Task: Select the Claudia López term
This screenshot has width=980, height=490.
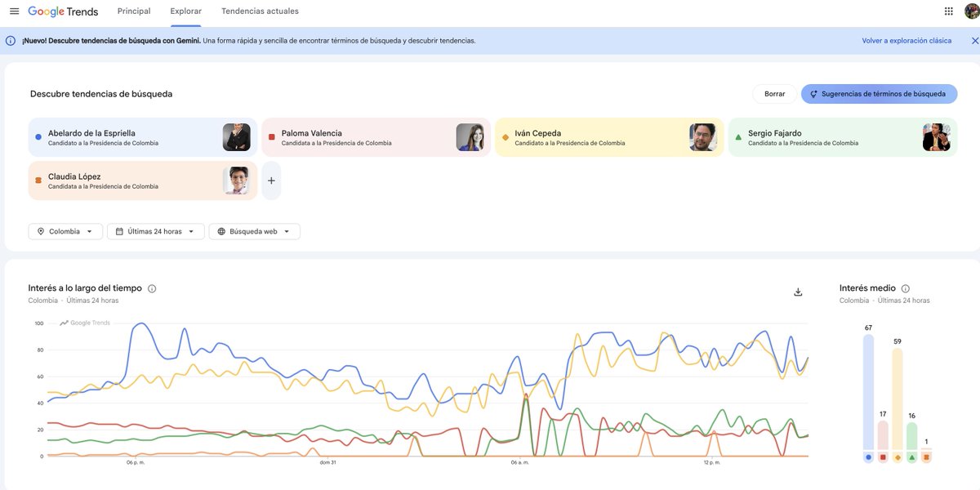Action: coord(143,180)
